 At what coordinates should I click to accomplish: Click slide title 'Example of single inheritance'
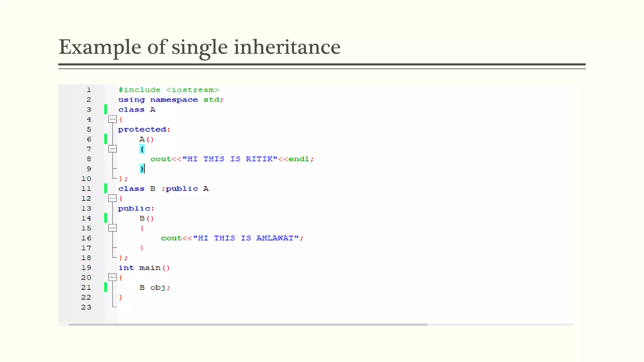pyautogui.click(x=199, y=47)
